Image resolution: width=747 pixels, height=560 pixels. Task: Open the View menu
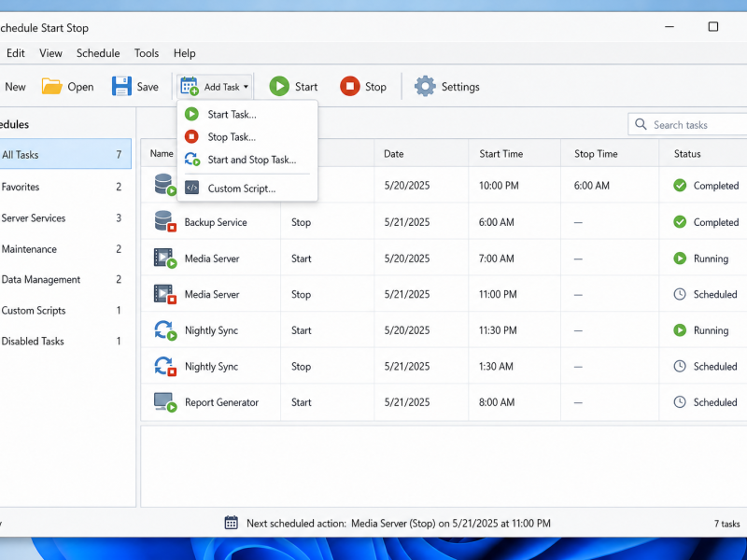click(x=50, y=53)
